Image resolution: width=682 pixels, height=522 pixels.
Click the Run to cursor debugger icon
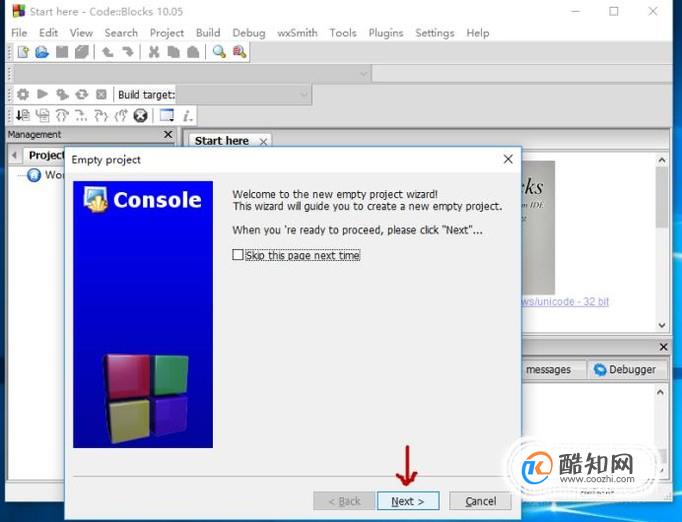point(43,115)
